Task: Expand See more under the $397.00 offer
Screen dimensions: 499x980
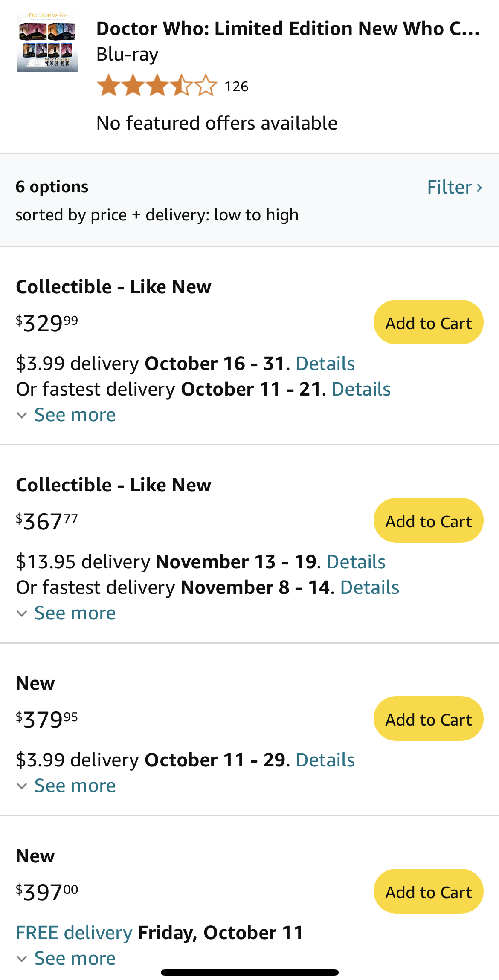Action: [x=75, y=958]
